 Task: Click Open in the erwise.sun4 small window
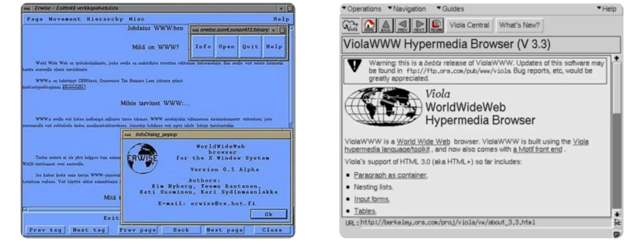(227, 47)
